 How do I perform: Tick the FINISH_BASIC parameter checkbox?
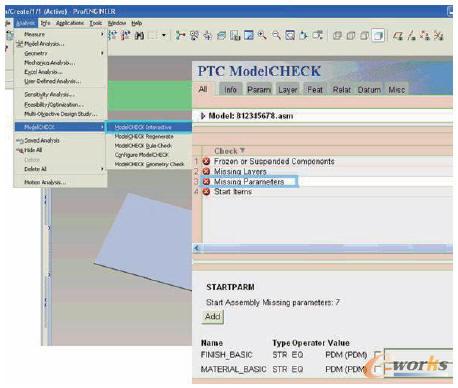(378, 354)
